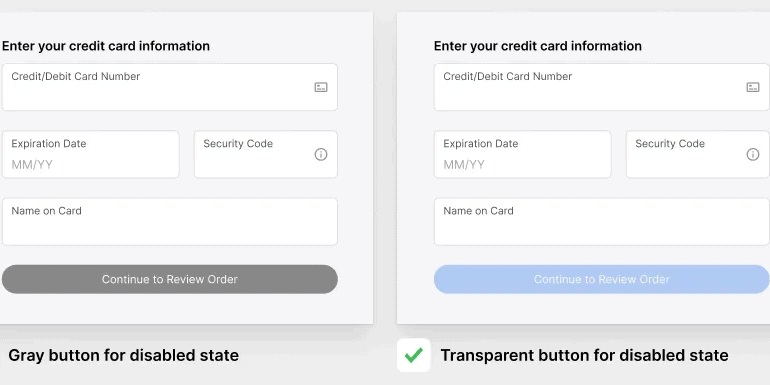
Task: Click the left form's credit card information heading
Action: click(x=106, y=46)
